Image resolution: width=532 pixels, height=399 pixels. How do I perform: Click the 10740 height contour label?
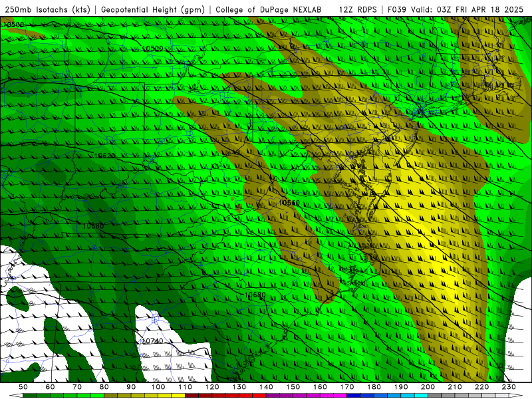(x=152, y=341)
